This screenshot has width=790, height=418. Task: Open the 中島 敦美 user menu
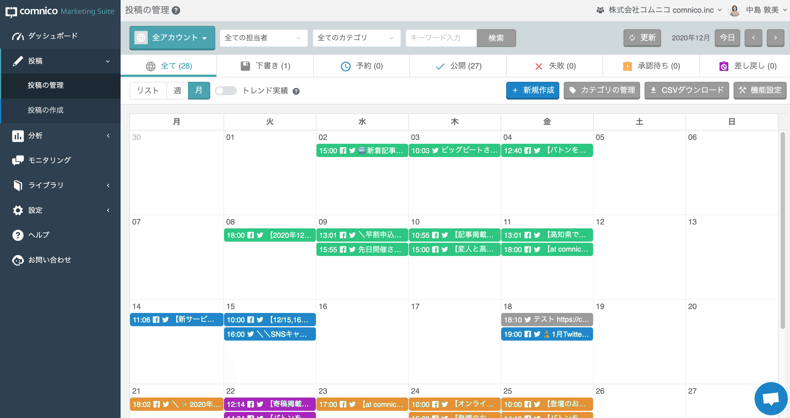pyautogui.click(x=758, y=10)
